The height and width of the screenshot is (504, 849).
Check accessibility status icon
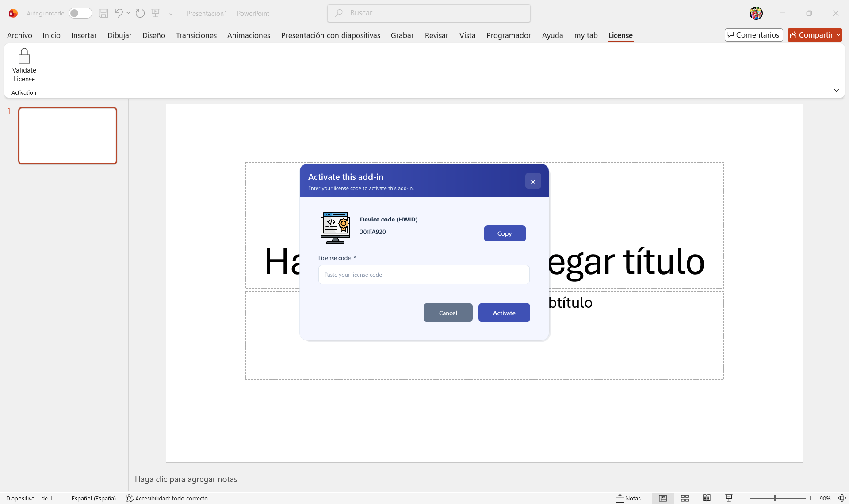pos(129,498)
